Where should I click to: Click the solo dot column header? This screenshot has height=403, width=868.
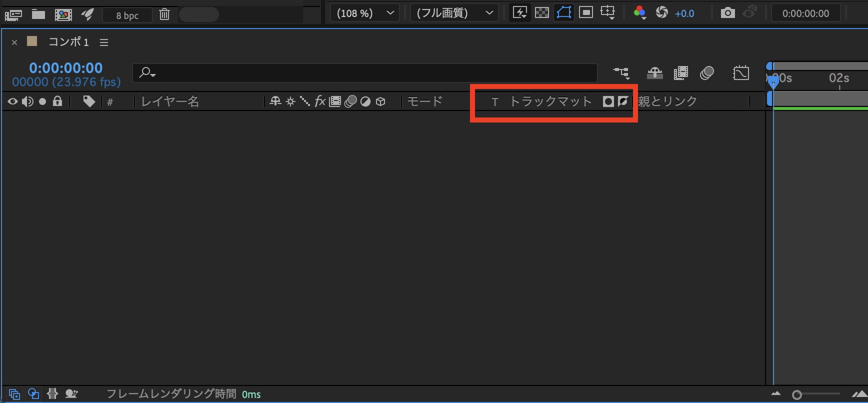click(x=42, y=102)
